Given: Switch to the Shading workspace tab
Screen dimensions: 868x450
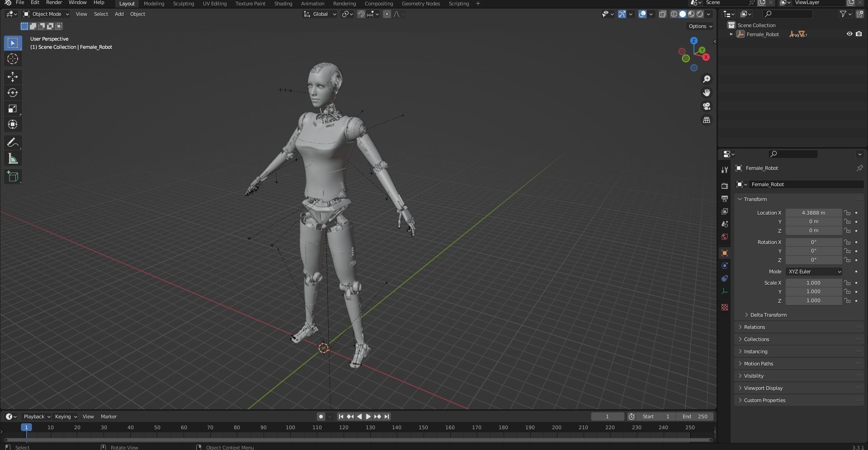Looking at the screenshot, I should click(283, 4).
